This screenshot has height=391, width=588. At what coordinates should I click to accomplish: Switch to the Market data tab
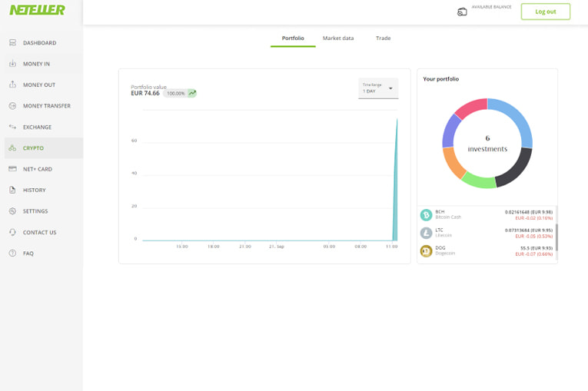pos(338,38)
